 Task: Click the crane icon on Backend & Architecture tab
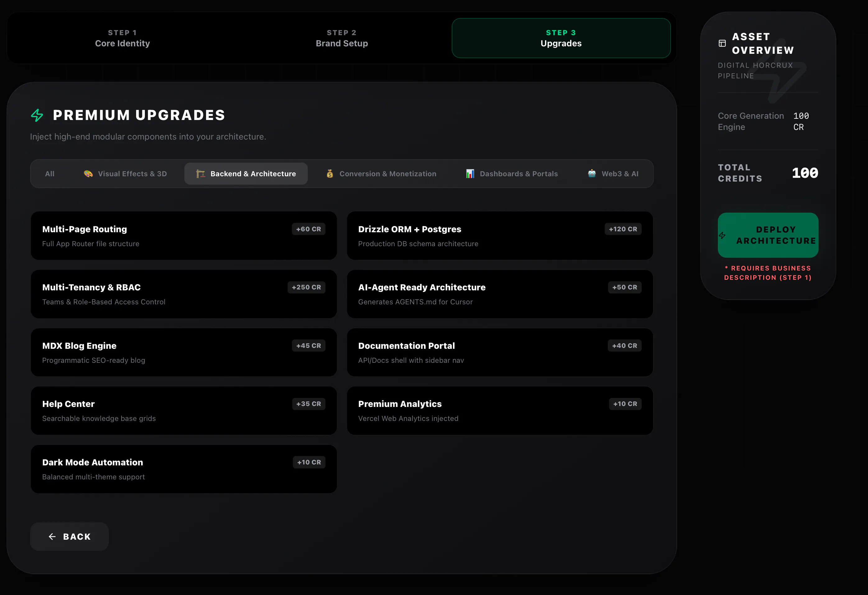tap(201, 174)
